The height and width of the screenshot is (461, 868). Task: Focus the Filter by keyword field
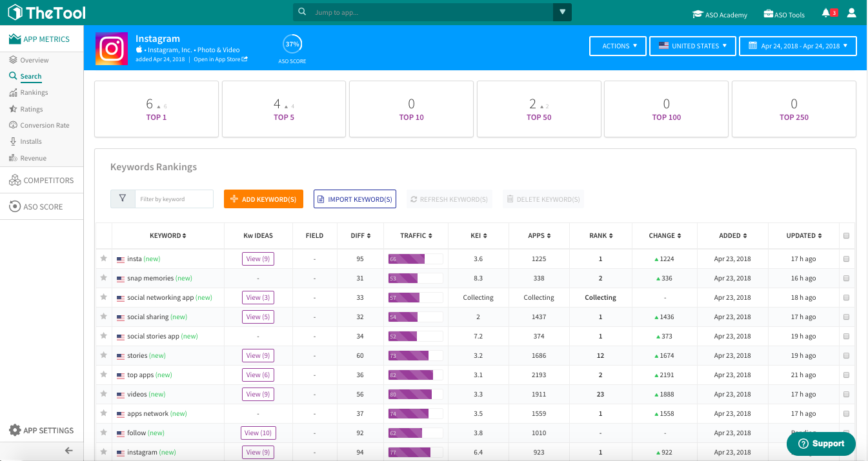pos(174,199)
